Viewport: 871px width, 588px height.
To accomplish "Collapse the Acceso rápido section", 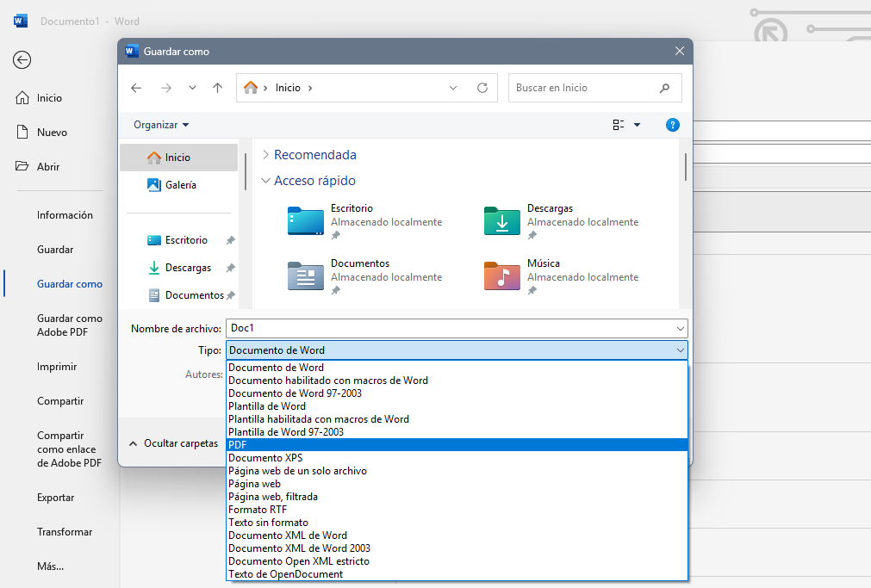I will point(265,181).
